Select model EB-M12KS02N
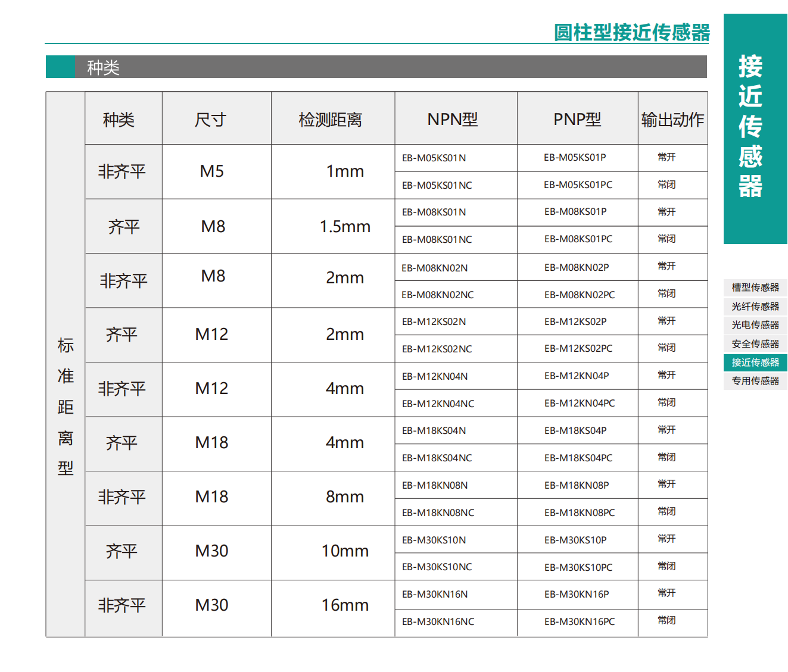This screenshot has height=672, width=788. (434, 321)
